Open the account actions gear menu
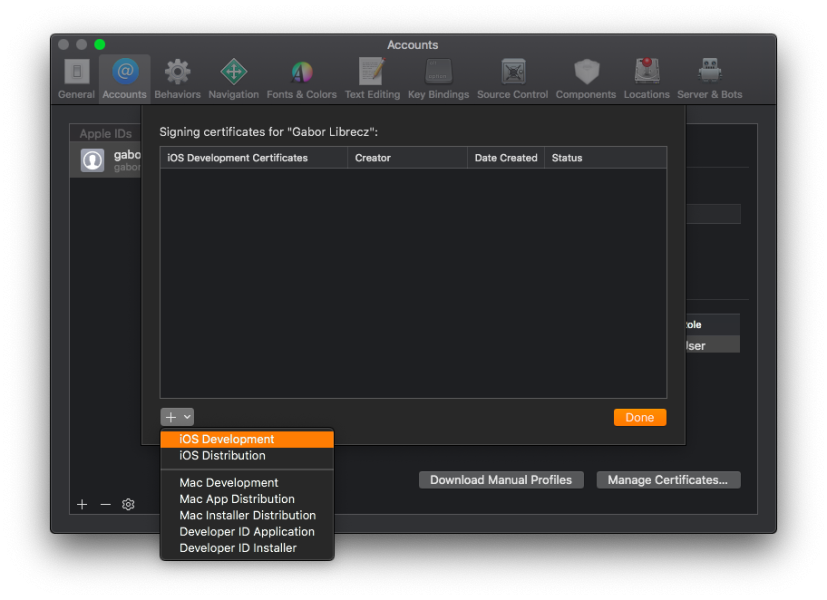 128,505
